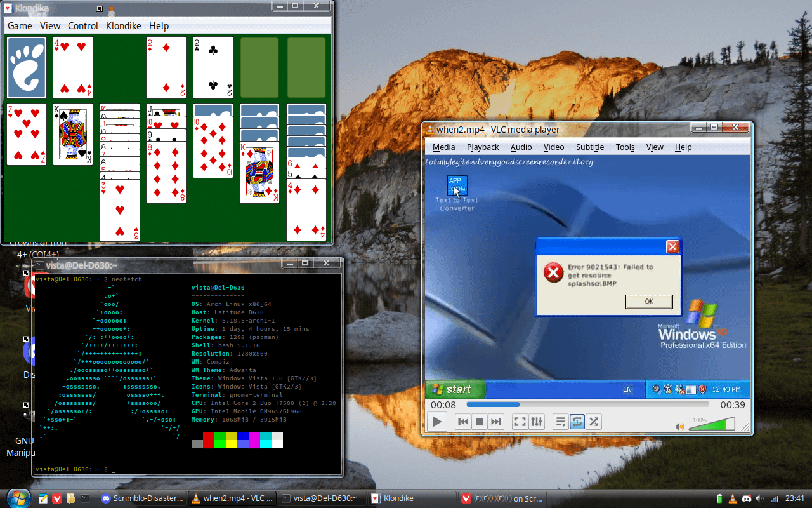The image size is (812, 508).
Task: Switch to vista@Del-D630 terminal taskbar window
Action: pos(322,498)
